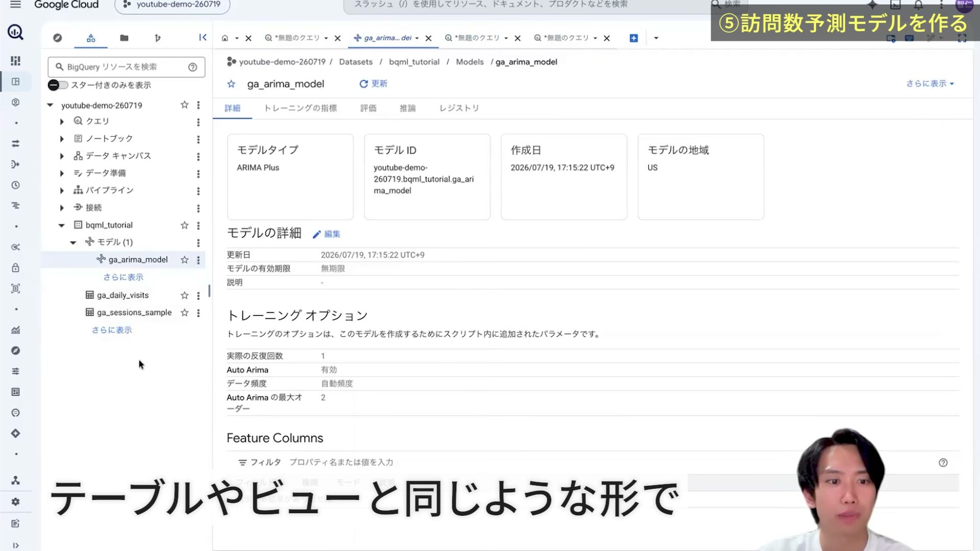Screen dimensions: 980x551
Task: Switch to the トレーニングの指標 tab
Action: click(300, 108)
